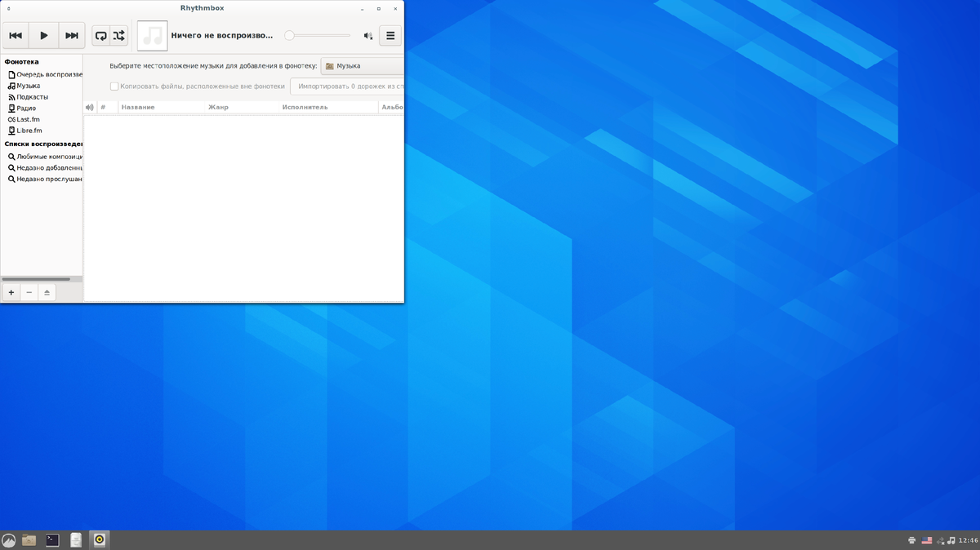Click the playback position slider
The image size is (980, 550).
click(x=318, y=36)
